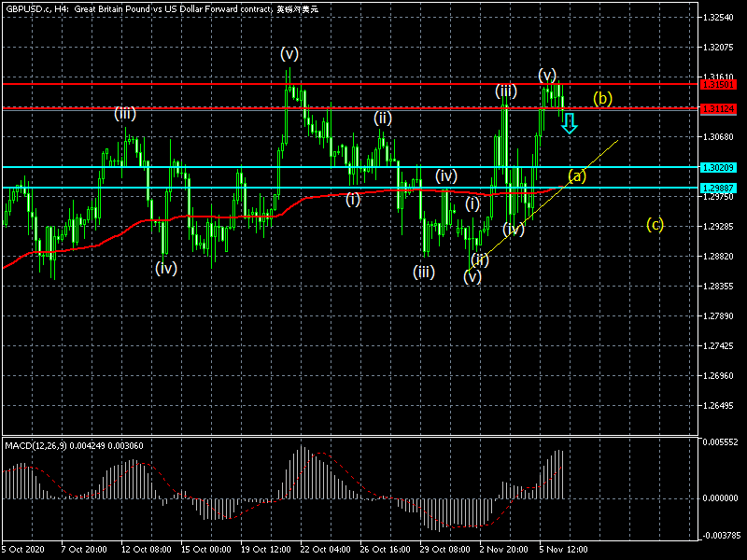Click the 12 Oct 08:00 date label
The width and height of the screenshot is (747, 560).
pyautogui.click(x=146, y=552)
